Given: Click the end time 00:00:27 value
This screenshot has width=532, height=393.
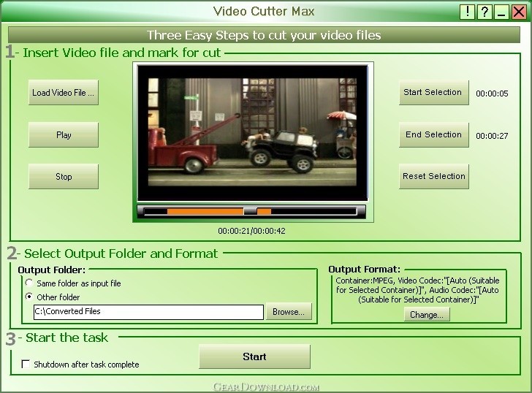Looking at the screenshot, I should (x=492, y=136).
